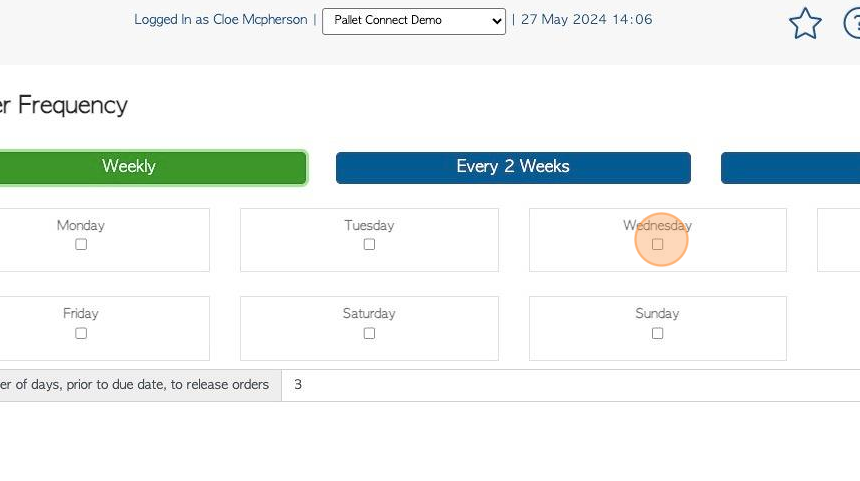Click the Tuesday label text
Viewport: 860px width, 481px height.
click(369, 225)
